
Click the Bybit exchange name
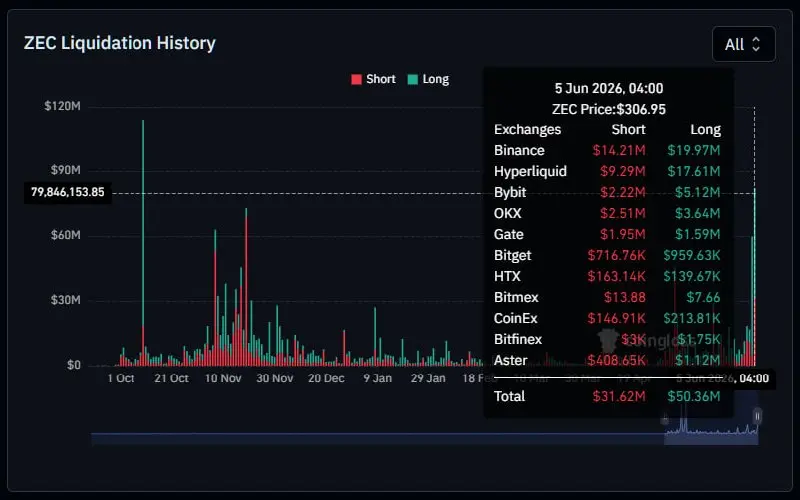click(x=510, y=192)
